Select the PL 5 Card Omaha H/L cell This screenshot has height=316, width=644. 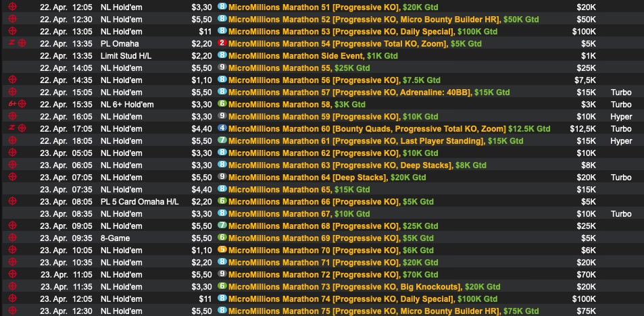point(140,201)
